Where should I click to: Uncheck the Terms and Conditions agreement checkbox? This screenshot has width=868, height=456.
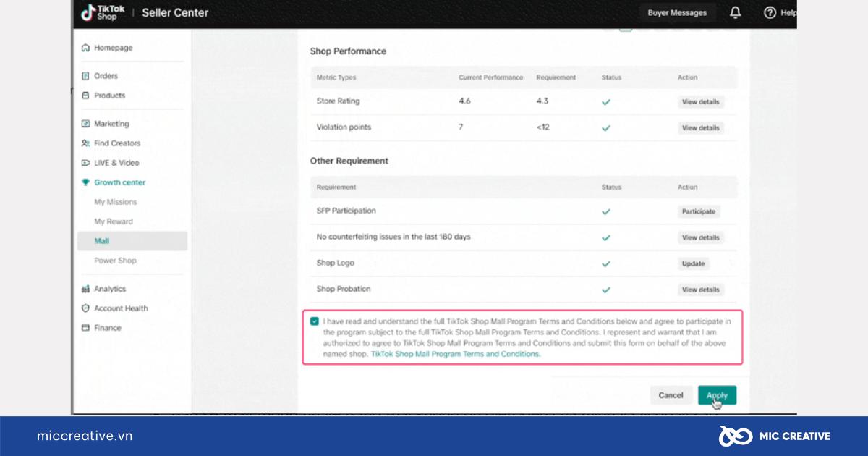pos(315,321)
